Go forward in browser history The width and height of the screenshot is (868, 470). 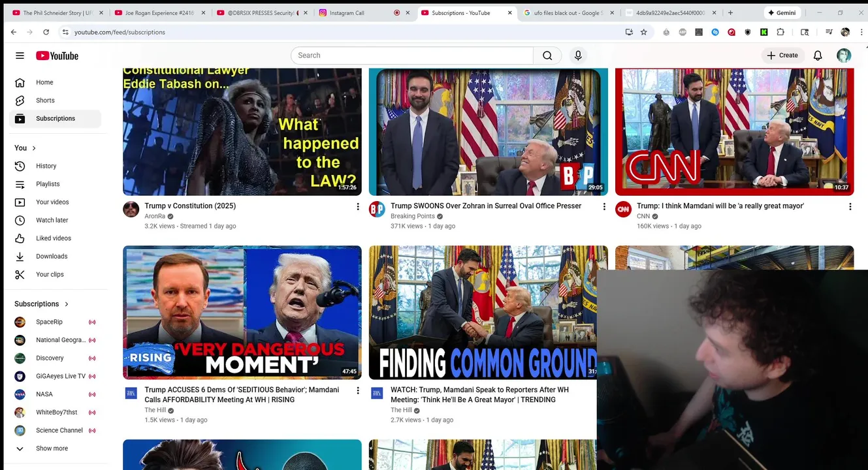point(29,32)
